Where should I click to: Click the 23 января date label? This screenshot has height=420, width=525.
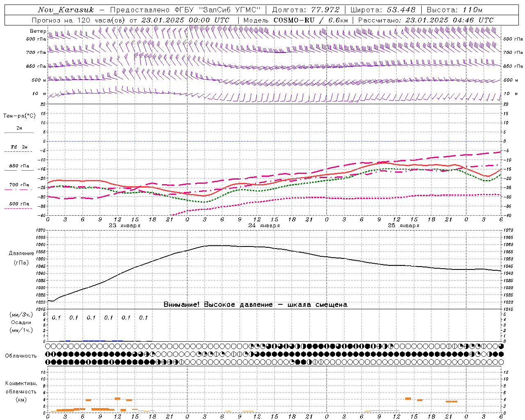click(125, 226)
